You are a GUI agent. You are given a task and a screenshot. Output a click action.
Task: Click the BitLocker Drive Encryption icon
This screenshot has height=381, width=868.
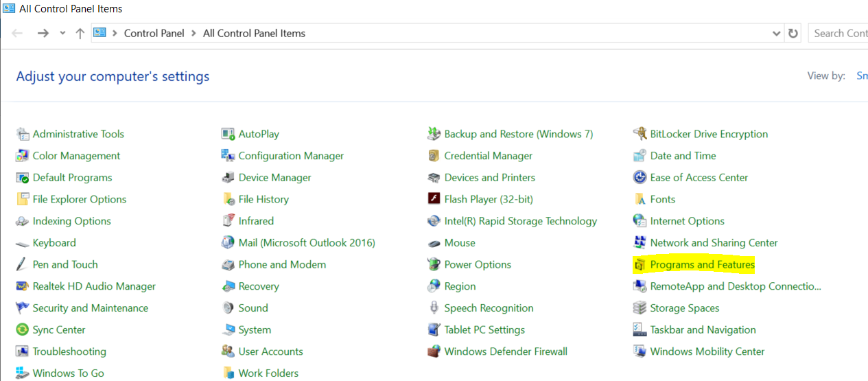point(640,134)
